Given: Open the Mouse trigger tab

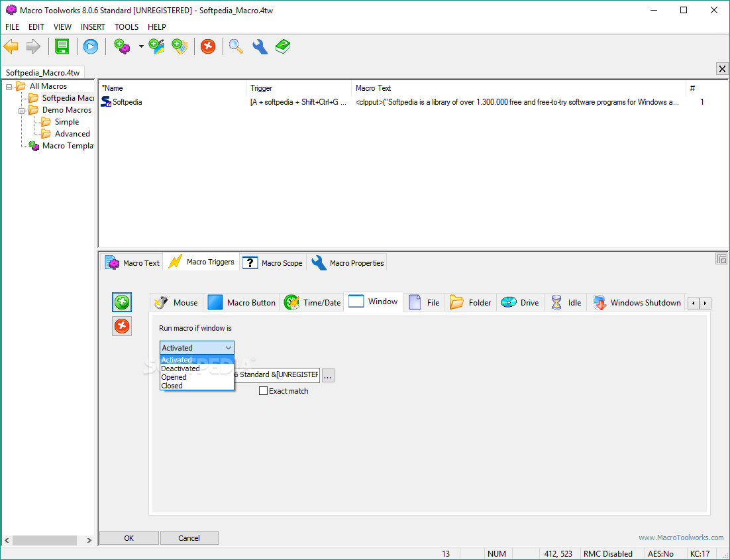Looking at the screenshot, I should (x=176, y=303).
